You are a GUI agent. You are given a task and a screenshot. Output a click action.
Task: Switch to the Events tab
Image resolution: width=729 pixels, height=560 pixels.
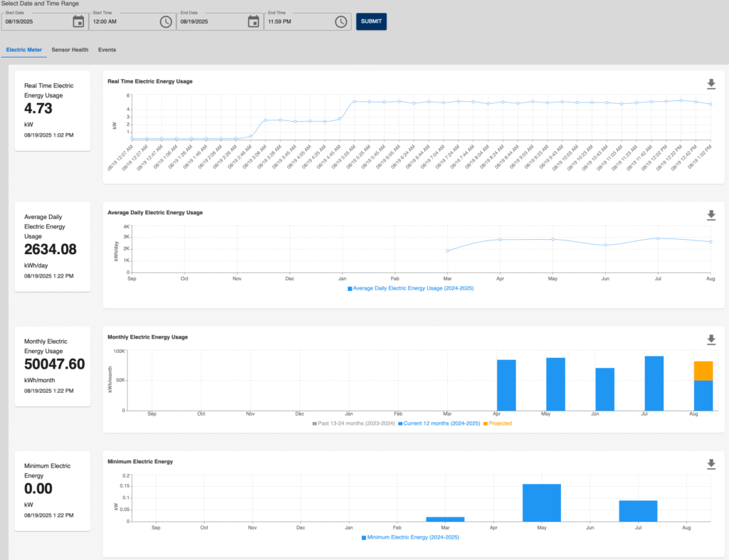107,50
